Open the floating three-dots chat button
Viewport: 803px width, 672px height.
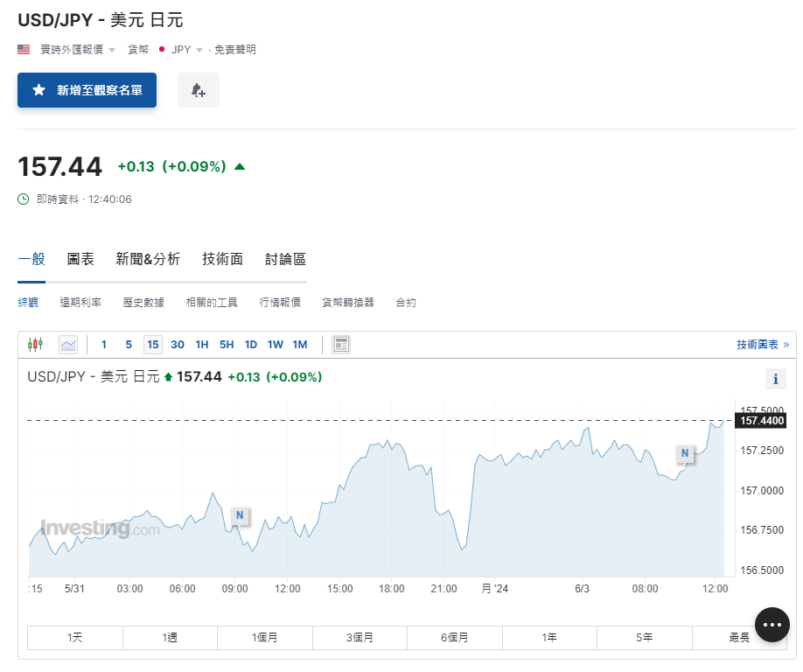(x=772, y=624)
